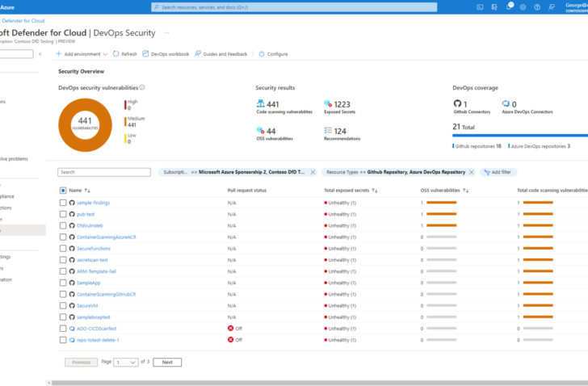Click the Medium severity legend marker

[125, 122]
